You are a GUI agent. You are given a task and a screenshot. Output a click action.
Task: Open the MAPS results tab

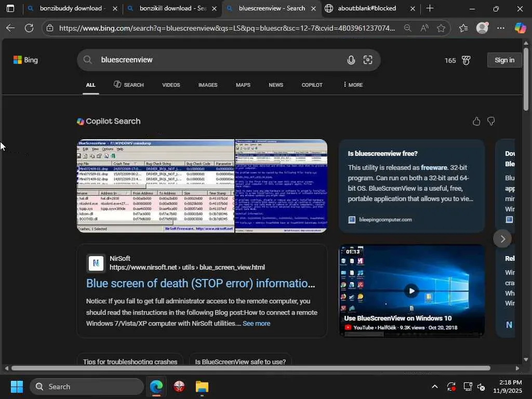point(243,85)
